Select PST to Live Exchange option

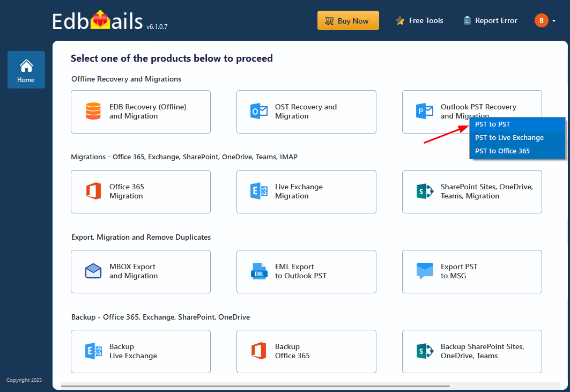517,138
